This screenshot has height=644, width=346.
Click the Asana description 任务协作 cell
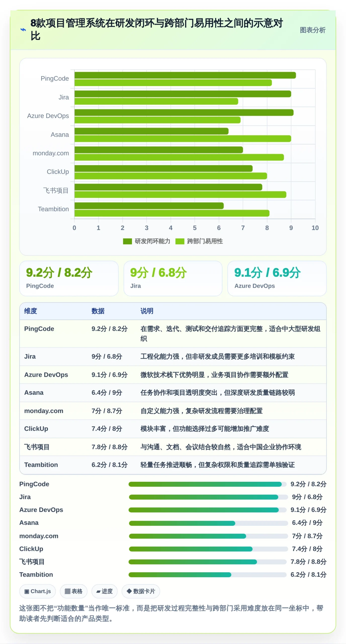point(218,392)
